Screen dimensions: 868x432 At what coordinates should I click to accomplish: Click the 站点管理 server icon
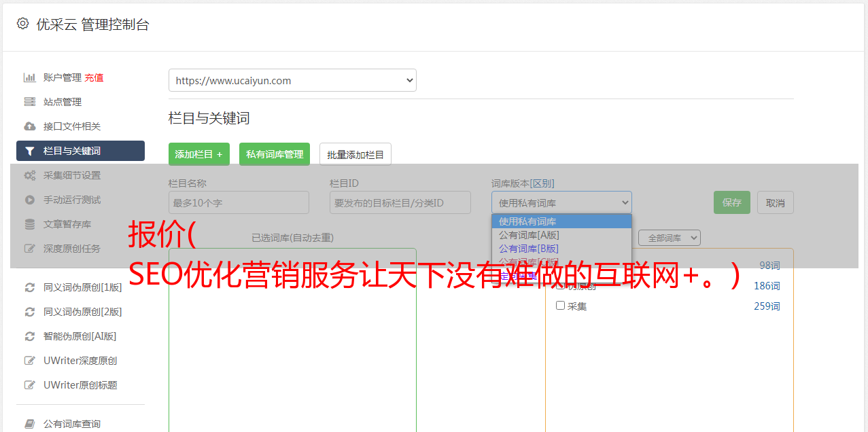30,102
